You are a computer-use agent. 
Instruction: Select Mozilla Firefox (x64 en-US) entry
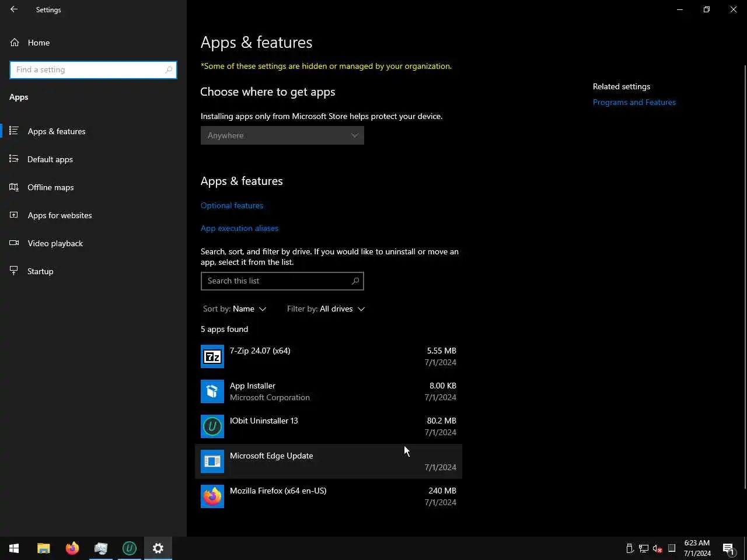click(x=329, y=496)
